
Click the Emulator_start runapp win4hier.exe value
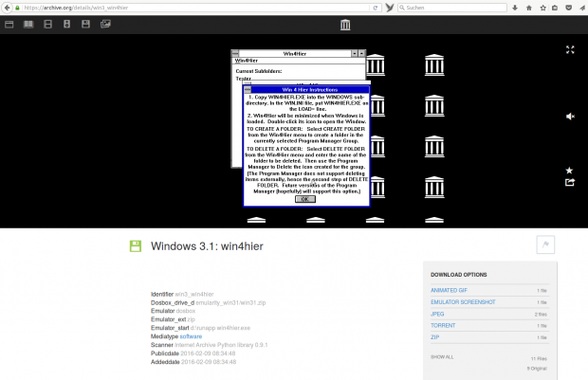pos(220,328)
